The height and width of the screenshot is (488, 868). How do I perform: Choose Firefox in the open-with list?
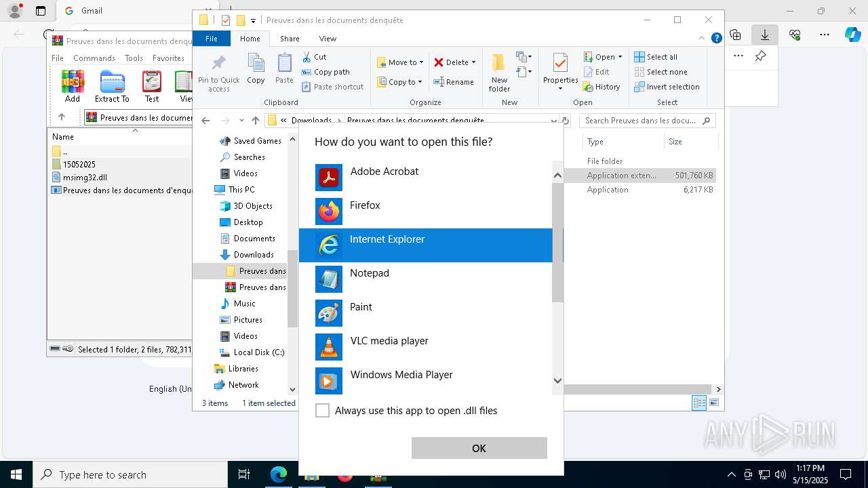coord(425,211)
